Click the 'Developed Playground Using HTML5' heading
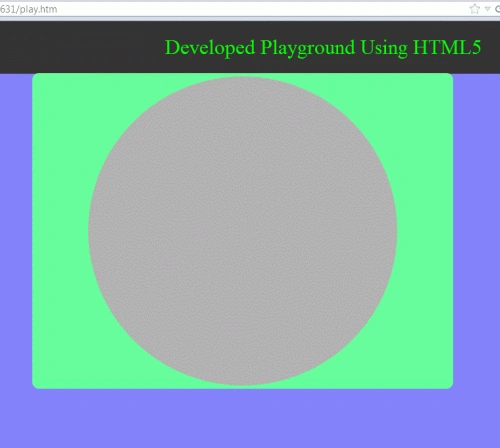 323,48
